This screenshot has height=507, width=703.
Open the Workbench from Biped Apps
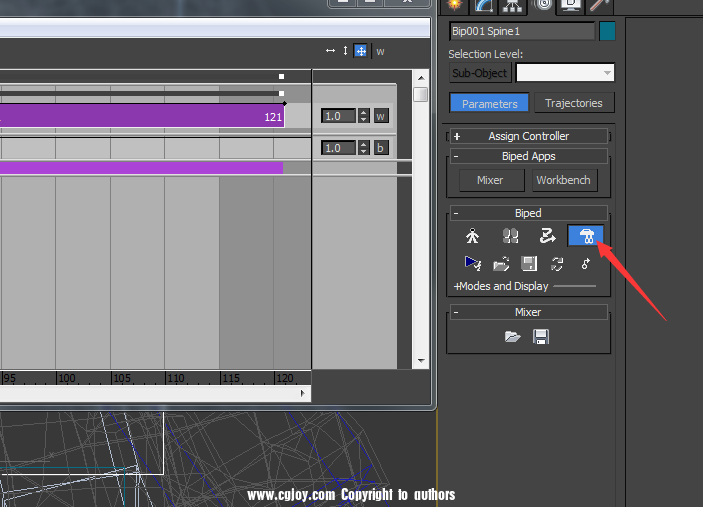point(564,180)
